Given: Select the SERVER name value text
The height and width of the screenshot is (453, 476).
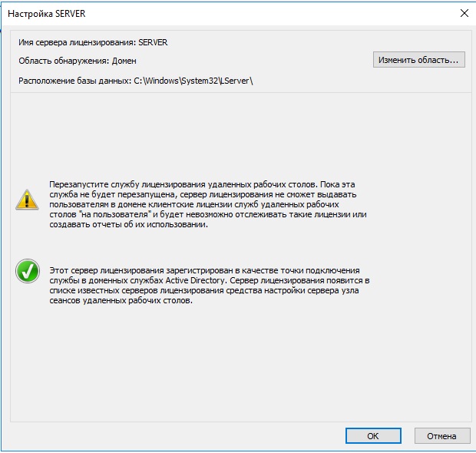Looking at the screenshot, I should (x=153, y=43).
